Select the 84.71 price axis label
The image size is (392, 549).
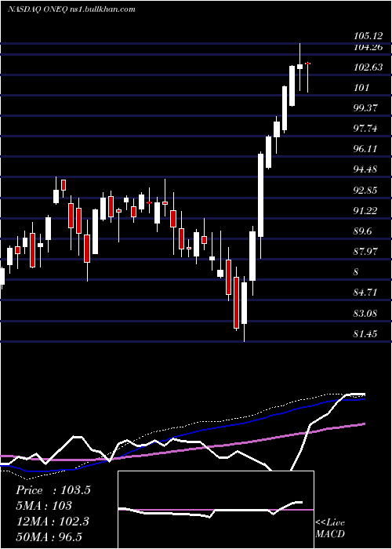pos(366,293)
